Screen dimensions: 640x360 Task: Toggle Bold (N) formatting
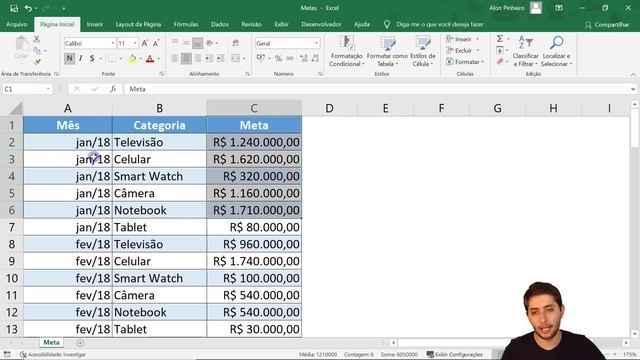(x=69, y=58)
